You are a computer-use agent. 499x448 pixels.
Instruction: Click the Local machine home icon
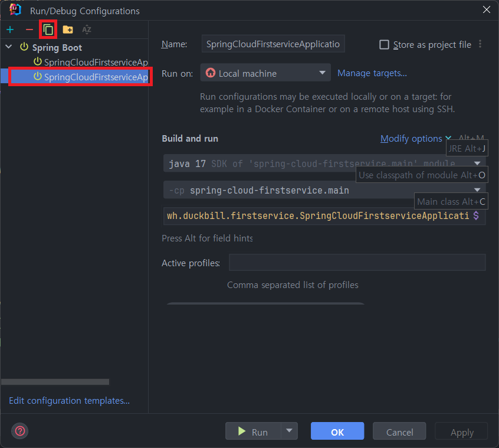(x=211, y=73)
